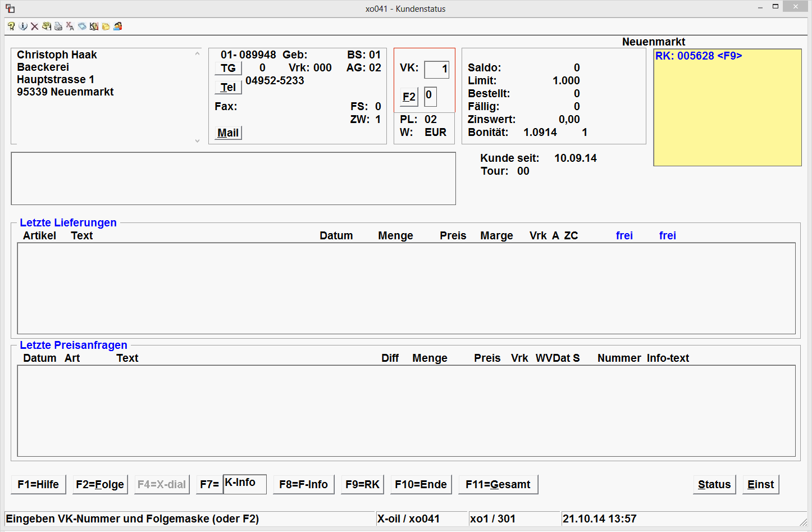Click the customer number 01- 089948
The image size is (812, 532).
[248, 54]
